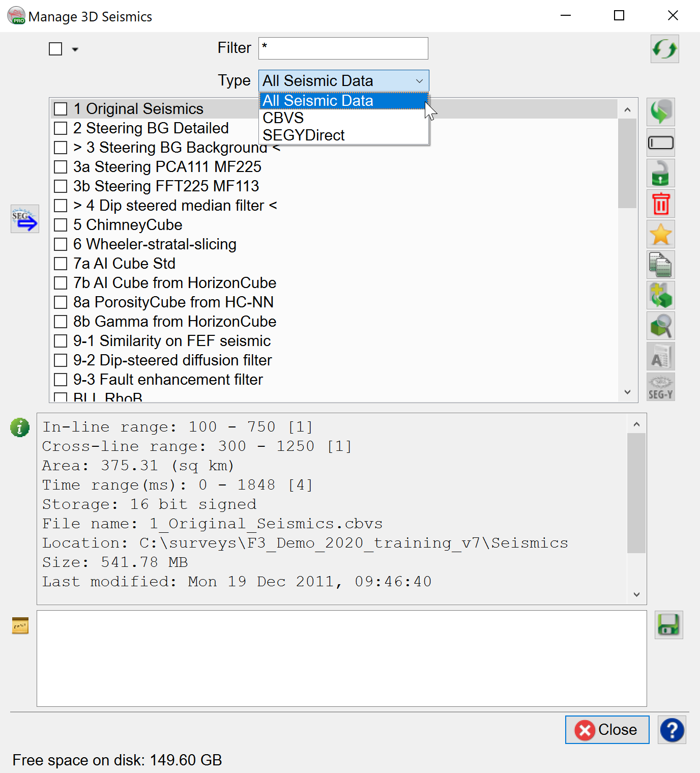The height and width of the screenshot is (773, 700).
Task: Choose CBVS from the Type list
Action: coord(283,118)
